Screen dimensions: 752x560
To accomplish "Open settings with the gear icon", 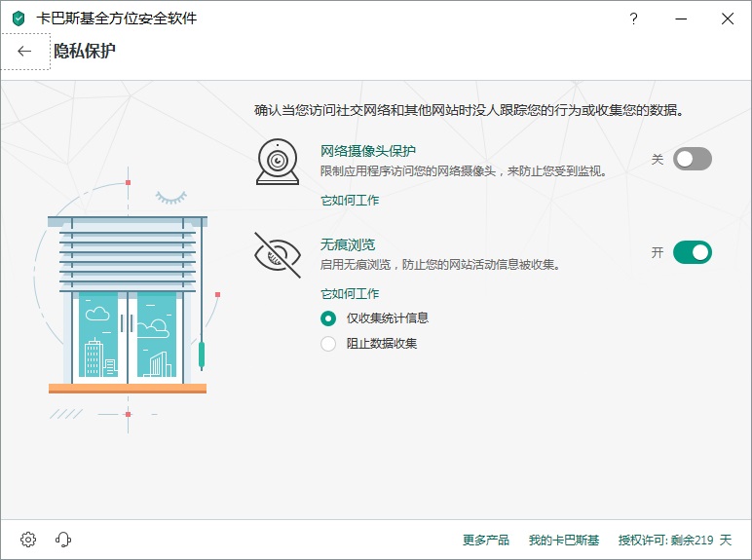I will [28, 540].
